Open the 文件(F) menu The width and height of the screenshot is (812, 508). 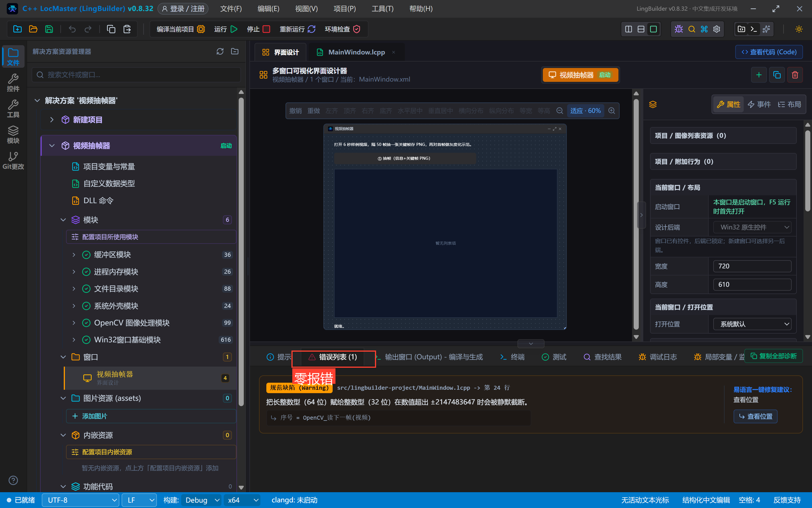click(231, 9)
